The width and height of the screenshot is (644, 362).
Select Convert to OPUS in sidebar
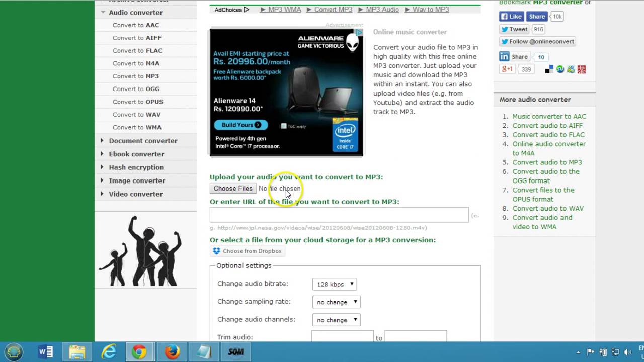(138, 102)
